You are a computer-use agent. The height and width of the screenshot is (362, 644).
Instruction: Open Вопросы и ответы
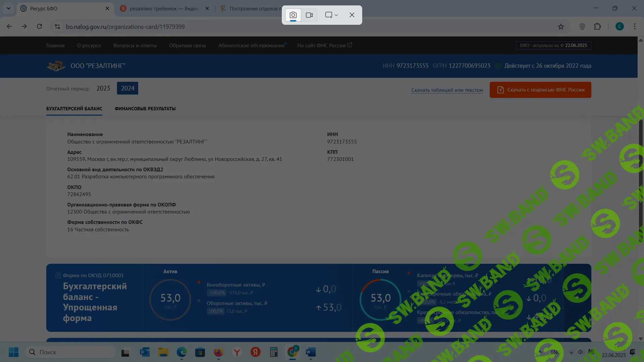[x=135, y=46]
